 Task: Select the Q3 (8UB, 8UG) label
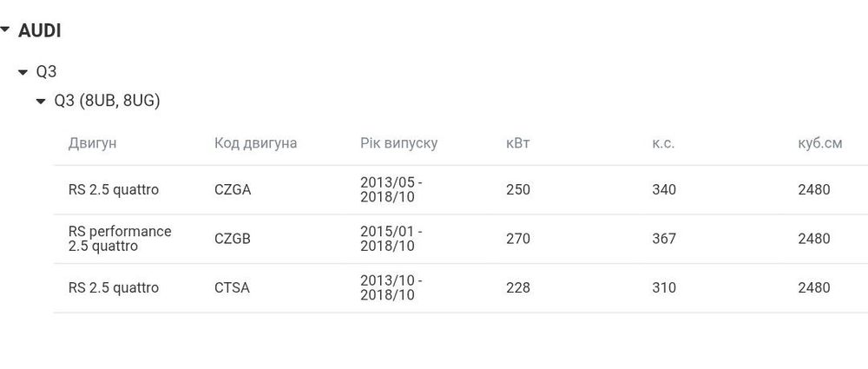[x=107, y=101]
